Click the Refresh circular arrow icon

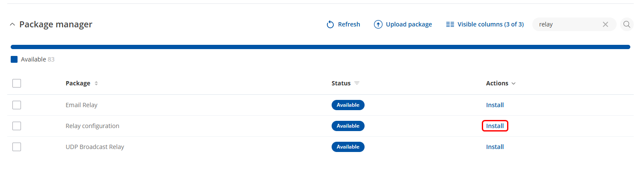coord(330,25)
